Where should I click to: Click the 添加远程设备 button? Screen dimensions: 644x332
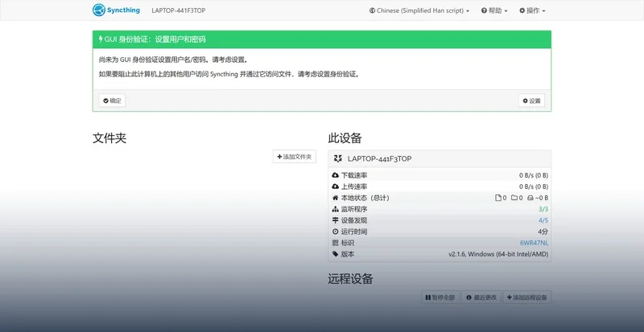pyautogui.click(x=527, y=297)
